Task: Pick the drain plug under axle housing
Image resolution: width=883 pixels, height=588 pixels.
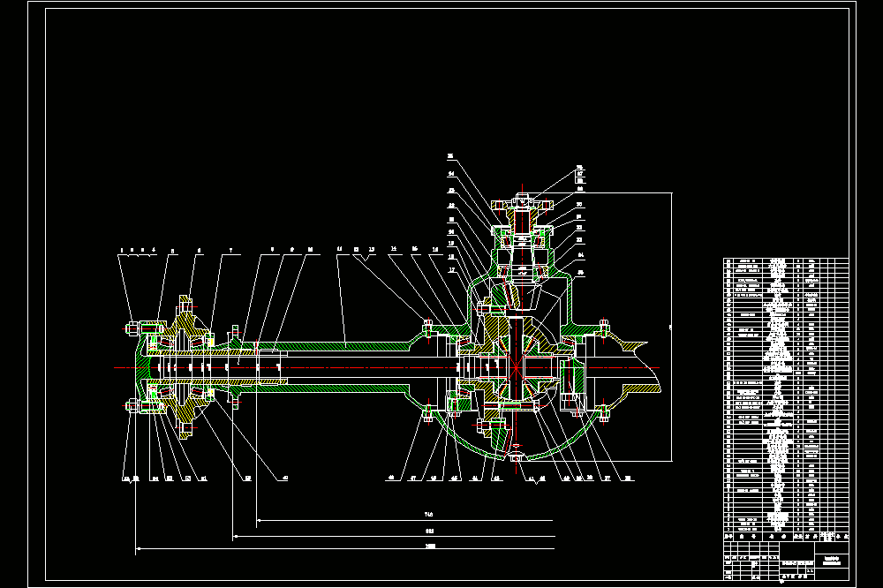Action: click(x=517, y=457)
